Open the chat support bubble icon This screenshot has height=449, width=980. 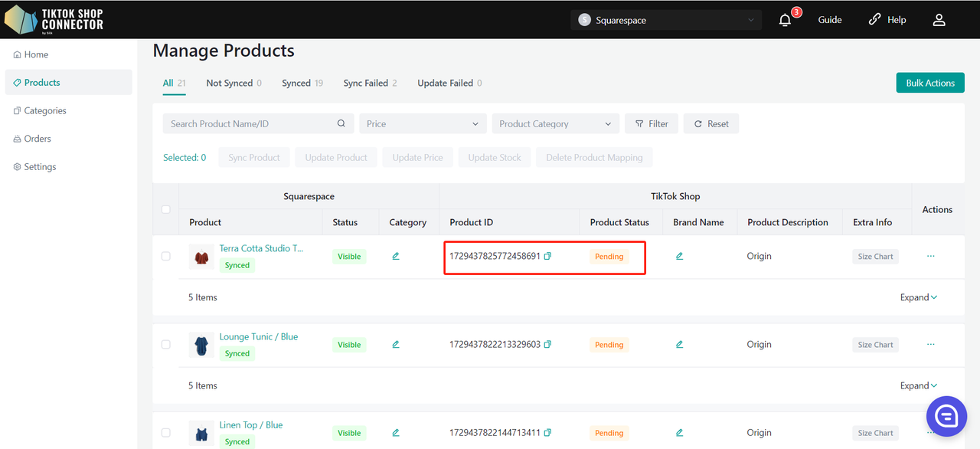pos(946,416)
